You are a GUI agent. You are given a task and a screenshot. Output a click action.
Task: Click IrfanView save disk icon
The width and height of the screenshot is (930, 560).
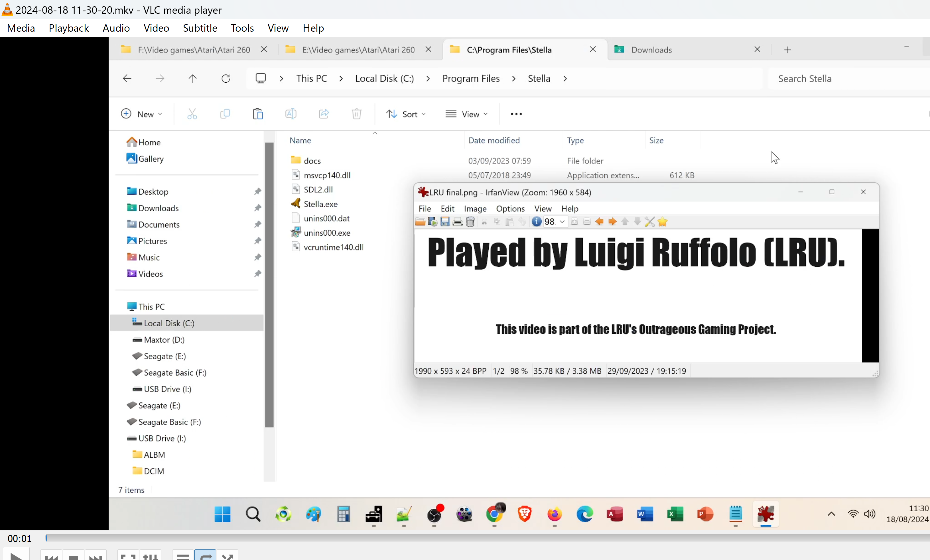(x=445, y=222)
